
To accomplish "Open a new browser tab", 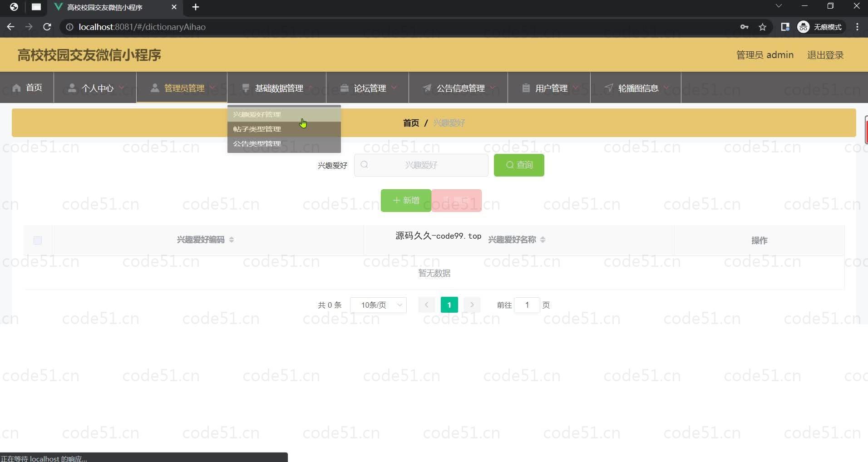I will [196, 7].
